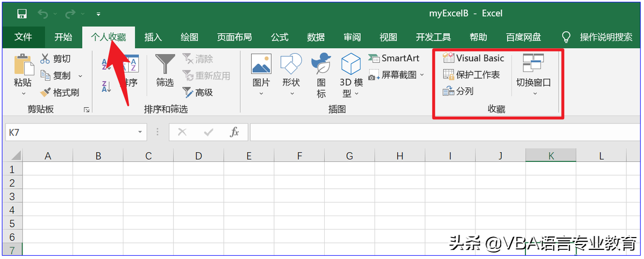Select cell B2 in the sheet
644x259 pixels.
(x=98, y=182)
